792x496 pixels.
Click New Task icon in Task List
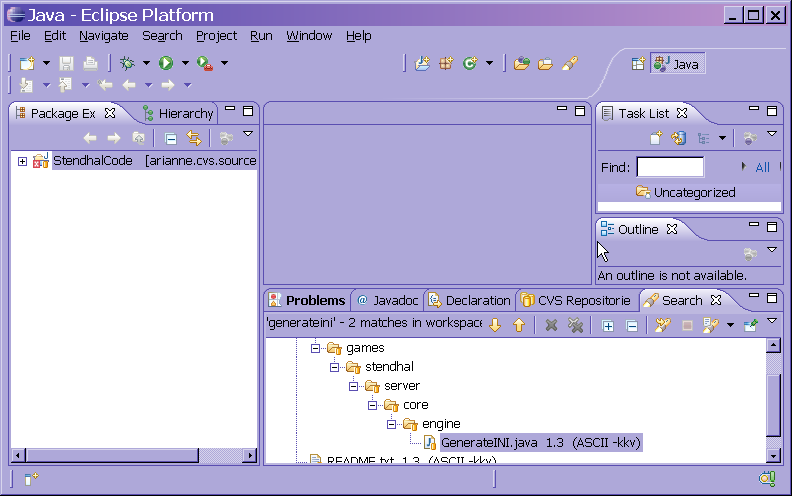click(656, 138)
